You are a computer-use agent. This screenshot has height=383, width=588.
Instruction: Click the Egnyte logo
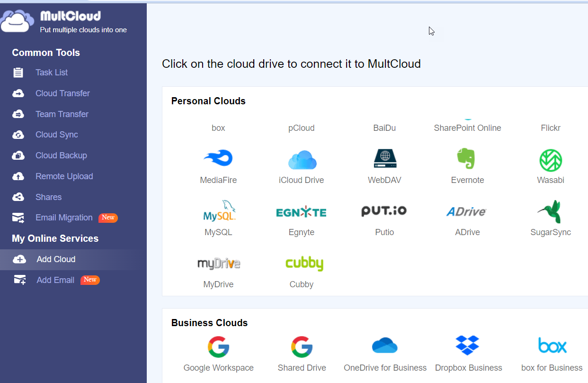(x=302, y=212)
